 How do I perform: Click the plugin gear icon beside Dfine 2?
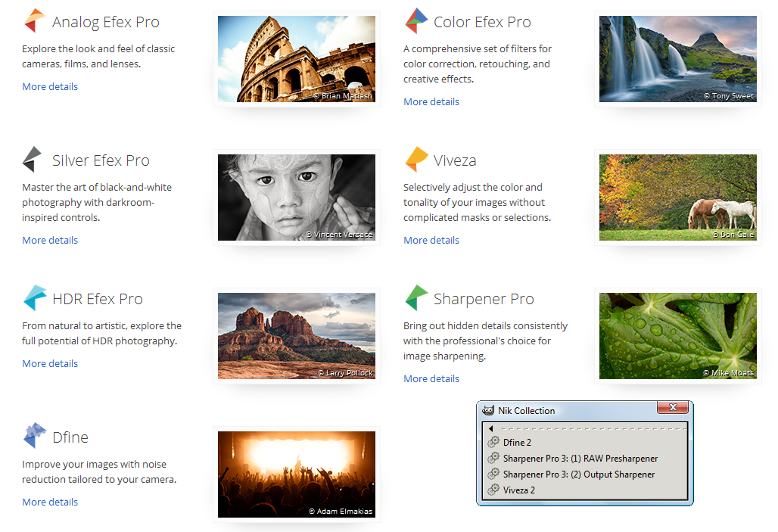(493, 442)
